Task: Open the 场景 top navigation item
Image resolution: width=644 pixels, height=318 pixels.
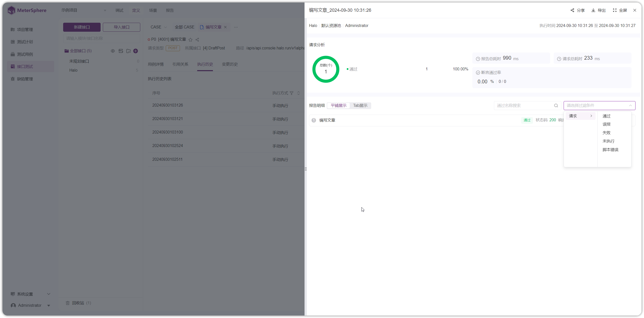Action: (153, 10)
